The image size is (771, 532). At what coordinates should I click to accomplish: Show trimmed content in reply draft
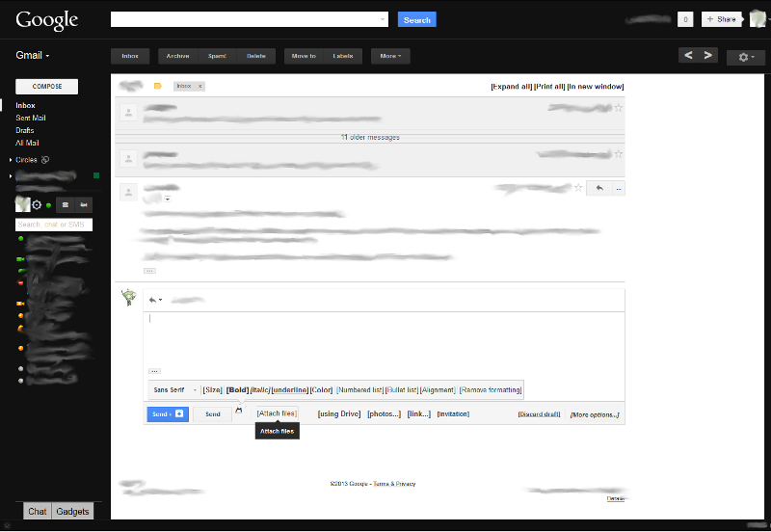pos(154,371)
